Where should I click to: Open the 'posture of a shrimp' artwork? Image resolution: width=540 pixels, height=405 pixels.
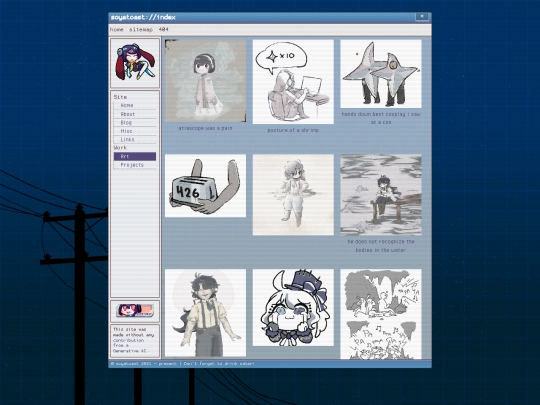293,82
